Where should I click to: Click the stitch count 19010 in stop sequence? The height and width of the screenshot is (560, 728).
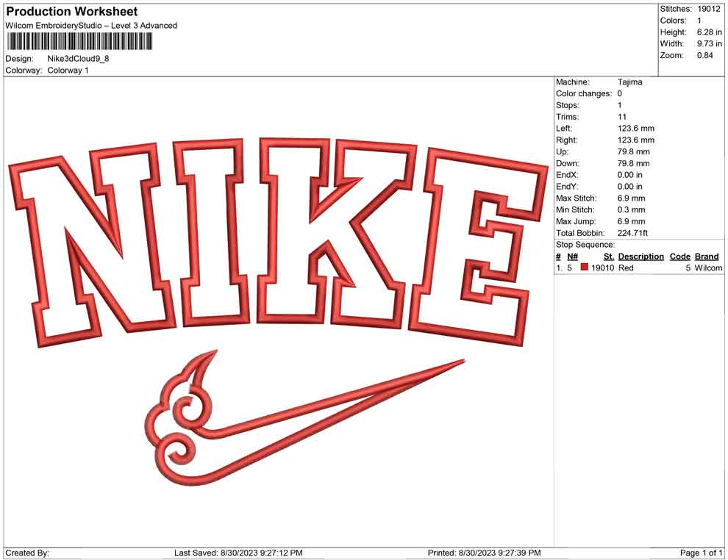(602, 268)
